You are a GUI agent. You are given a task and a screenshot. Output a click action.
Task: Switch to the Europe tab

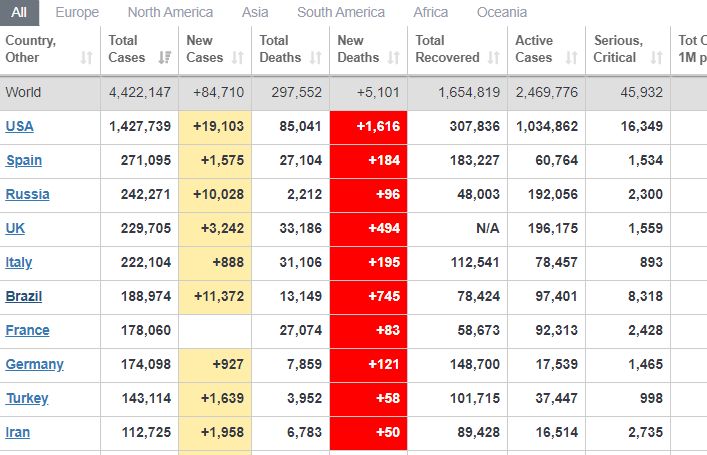(77, 12)
